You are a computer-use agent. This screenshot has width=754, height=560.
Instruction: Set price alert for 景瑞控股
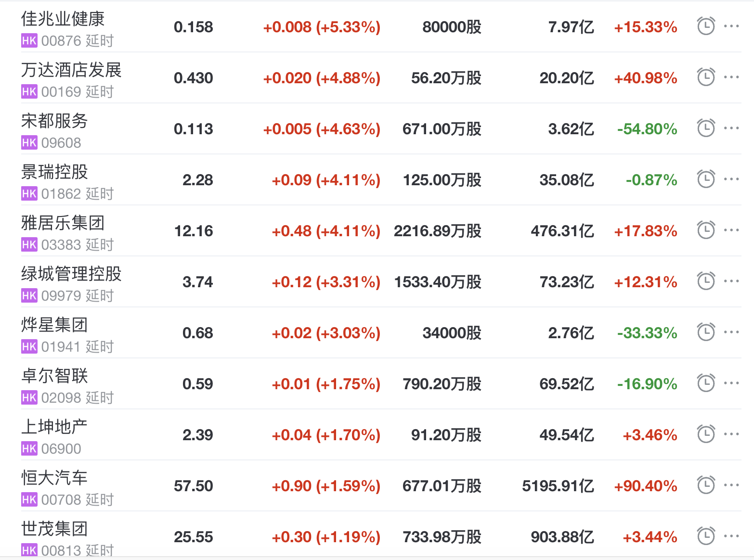coord(706,179)
